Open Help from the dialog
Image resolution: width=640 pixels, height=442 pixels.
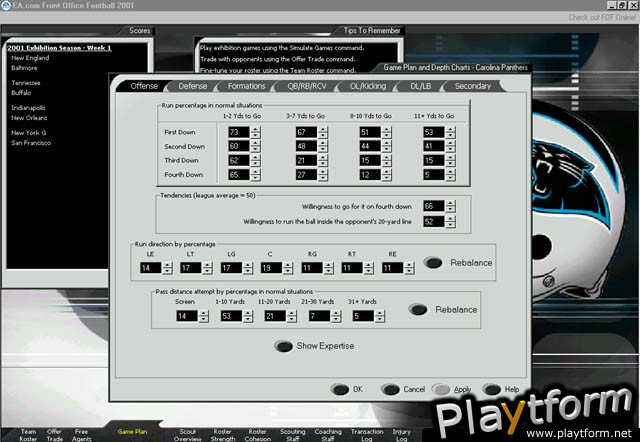(501, 389)
